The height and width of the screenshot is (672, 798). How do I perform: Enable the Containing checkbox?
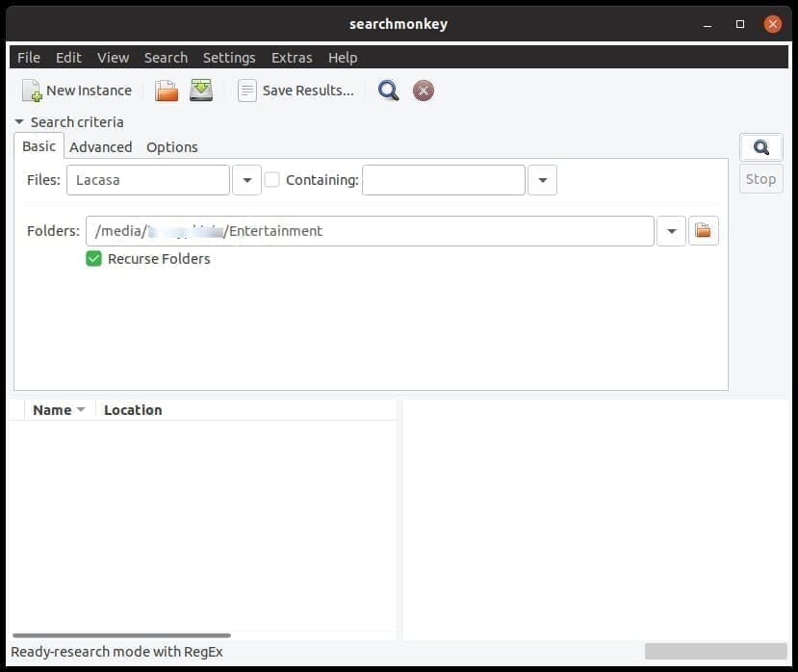pyautogui.click(x=270, y=179)
